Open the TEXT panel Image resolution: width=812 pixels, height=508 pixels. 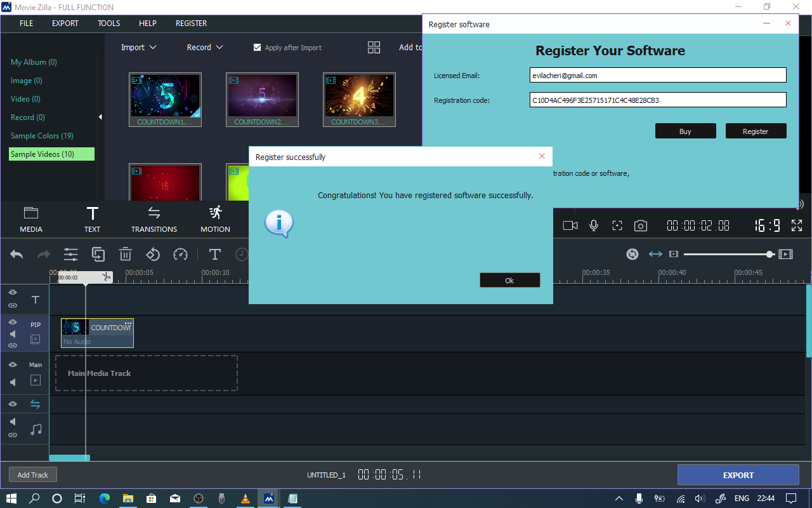point(93,219)
